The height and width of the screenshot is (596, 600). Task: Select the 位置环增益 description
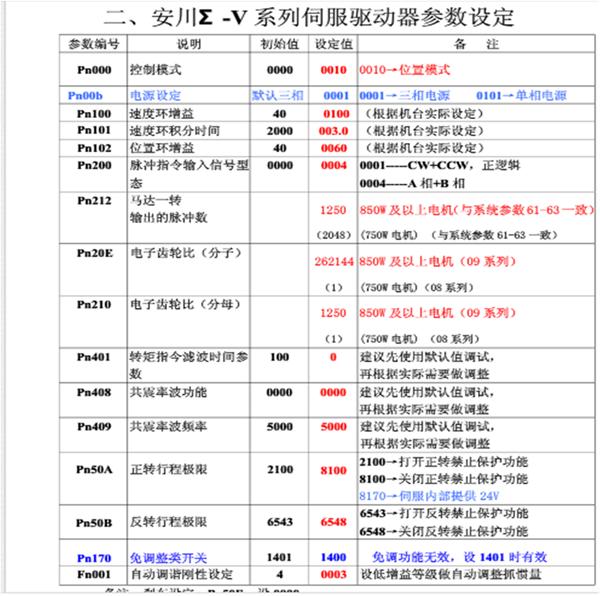[x=161, y=148]
